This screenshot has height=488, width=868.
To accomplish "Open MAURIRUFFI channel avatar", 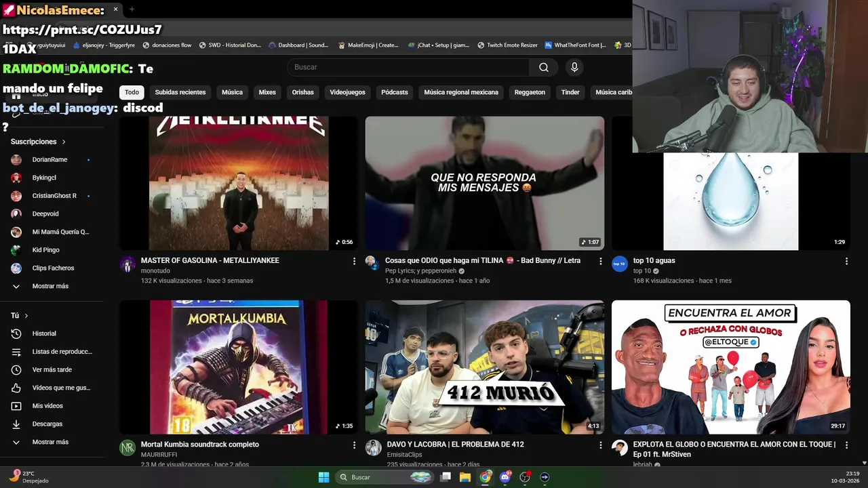I will (x=127, y=448).
